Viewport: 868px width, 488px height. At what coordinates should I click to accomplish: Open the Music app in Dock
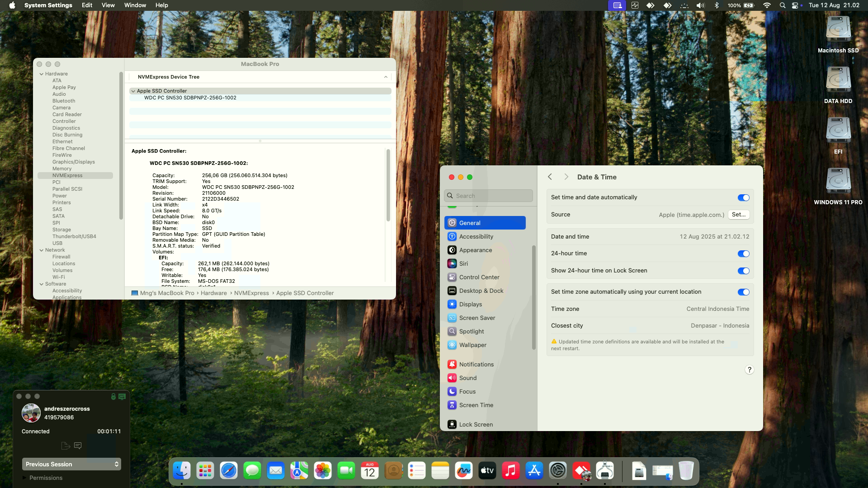tap(511, 471)
